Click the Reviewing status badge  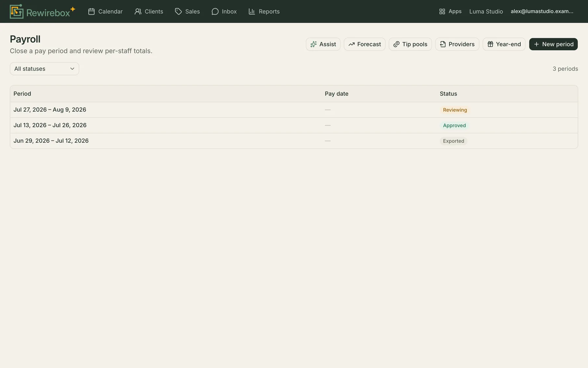455,110
